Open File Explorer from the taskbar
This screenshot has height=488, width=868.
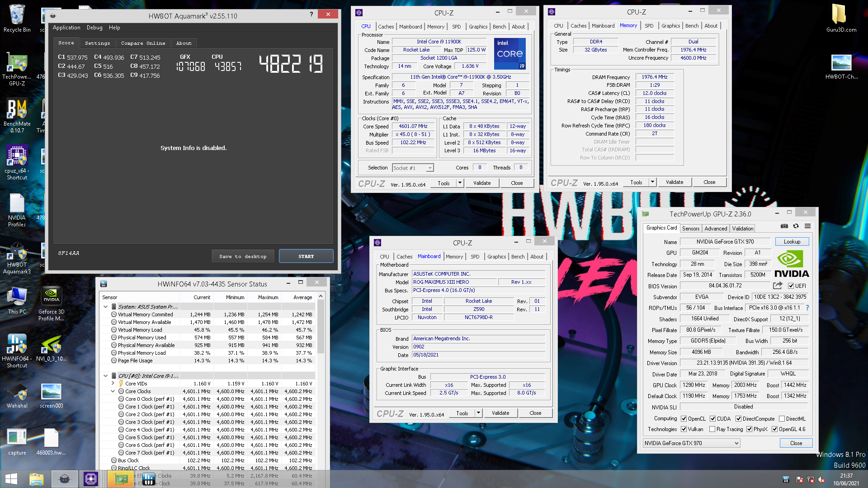37,479
